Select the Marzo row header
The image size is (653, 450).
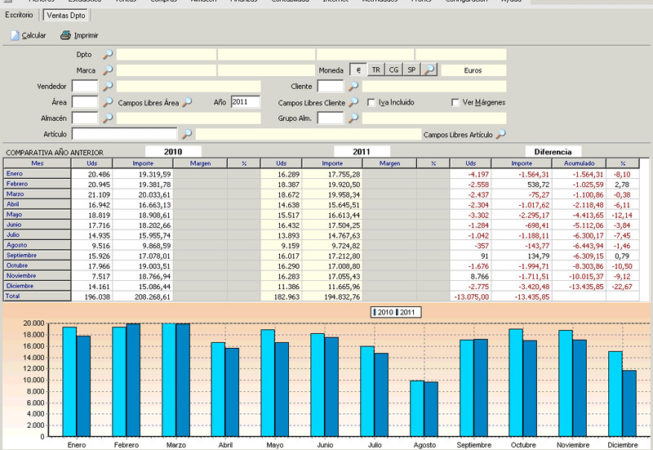[37, 194]
